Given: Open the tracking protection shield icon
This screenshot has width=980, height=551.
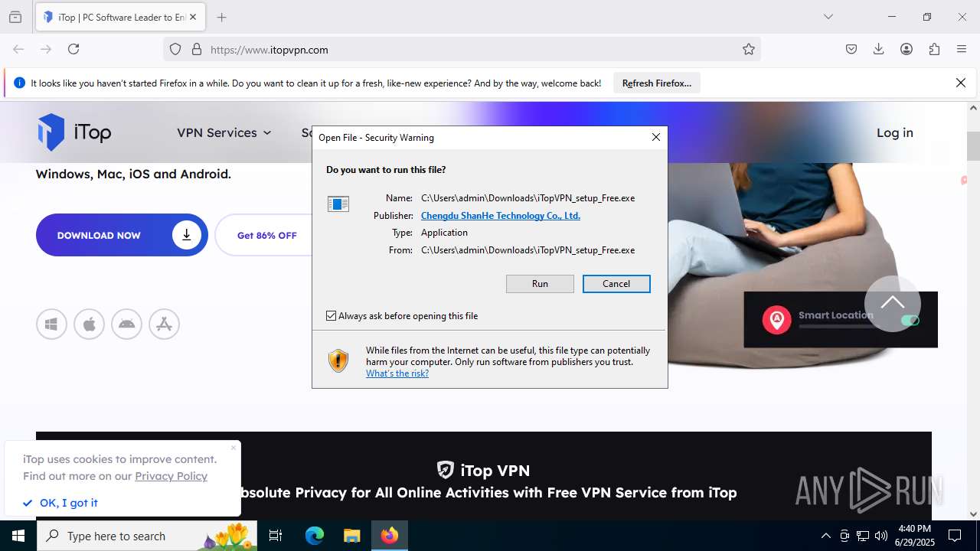Looking at the screenshot, I should (x=175, y=49).
